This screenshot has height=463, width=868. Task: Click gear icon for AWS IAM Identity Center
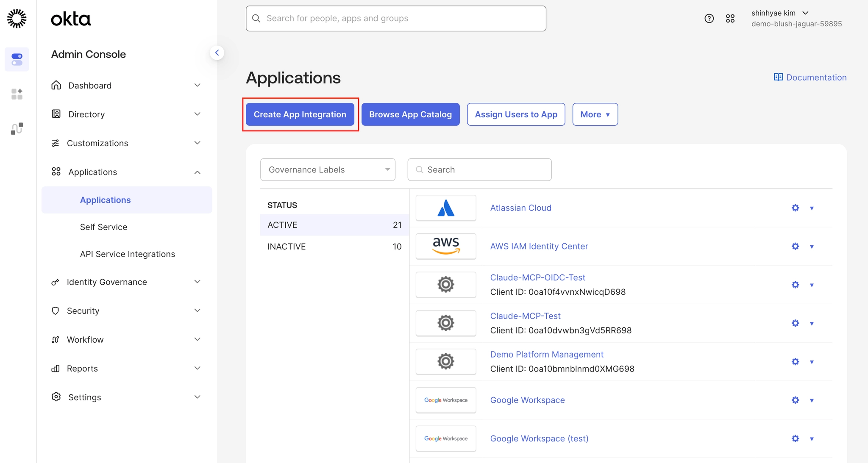[796, 247]
